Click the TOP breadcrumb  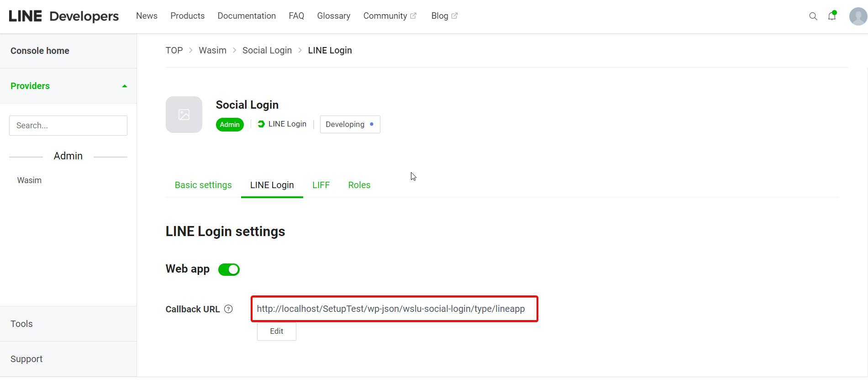tap(174, 50)
